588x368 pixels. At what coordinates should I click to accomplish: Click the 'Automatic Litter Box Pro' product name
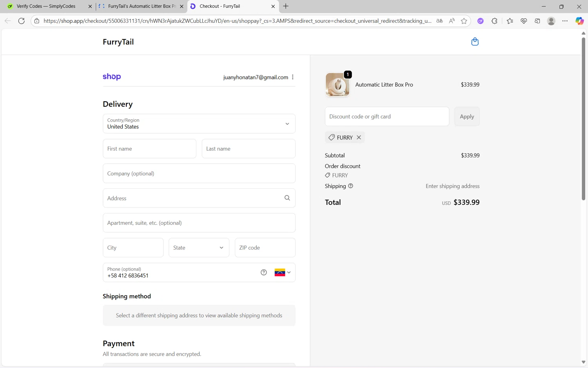coord(384,84)
